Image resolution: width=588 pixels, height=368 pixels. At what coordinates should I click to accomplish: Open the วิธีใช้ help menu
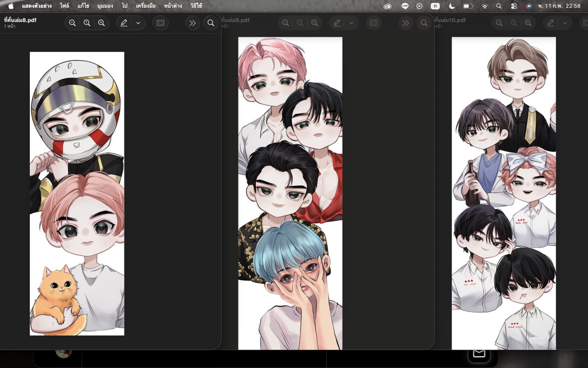(196, 6)
